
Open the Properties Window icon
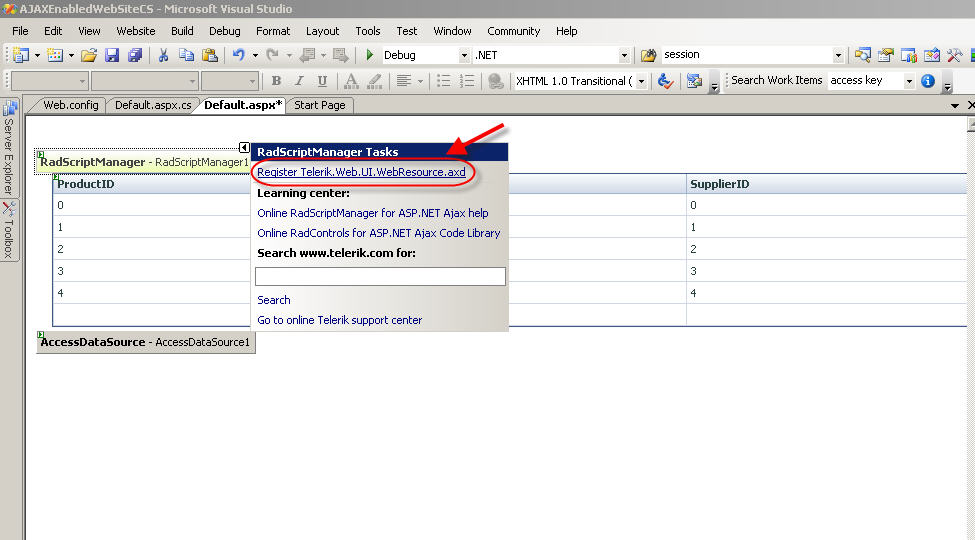click(885, 55)
